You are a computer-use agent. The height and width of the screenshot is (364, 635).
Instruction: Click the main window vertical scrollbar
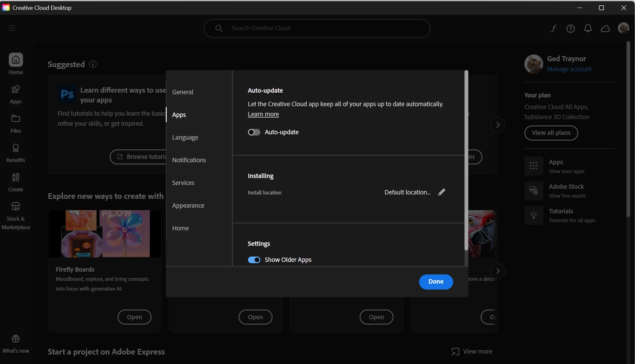628,129
